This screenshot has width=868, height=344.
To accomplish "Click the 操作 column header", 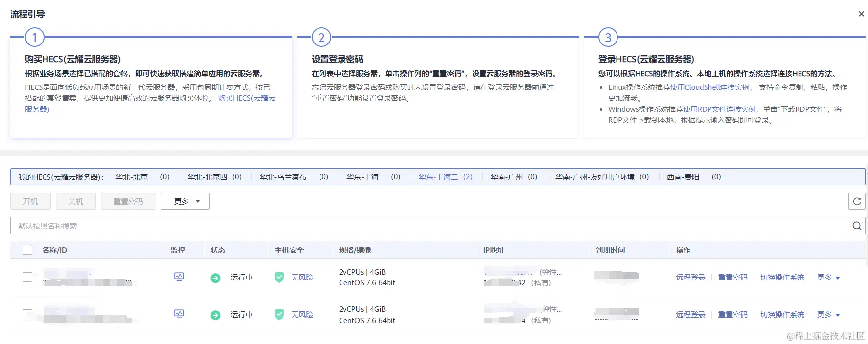I will point(683,250).
